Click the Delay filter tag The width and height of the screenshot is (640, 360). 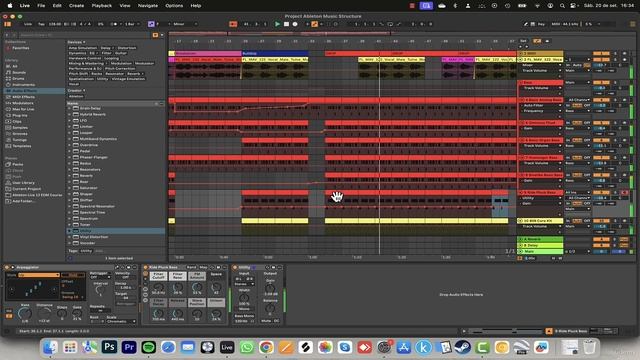[x=107, y=48]
